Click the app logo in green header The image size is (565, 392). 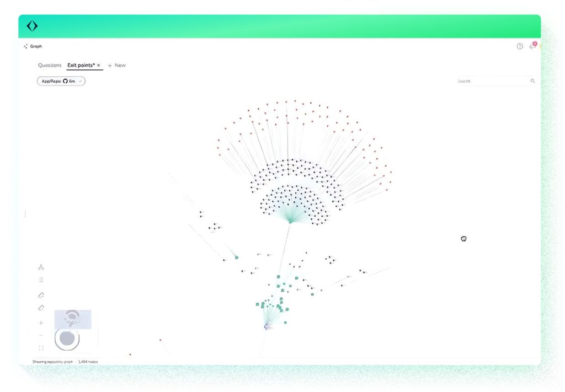(32, 26)
